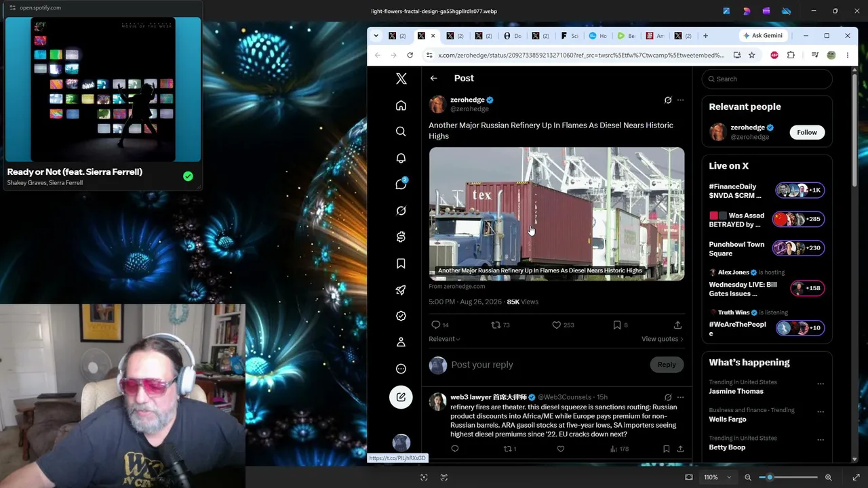Open the Adblock Plus extension icon
This screenshot has width=868, height=488.
(x=774, y=55)
